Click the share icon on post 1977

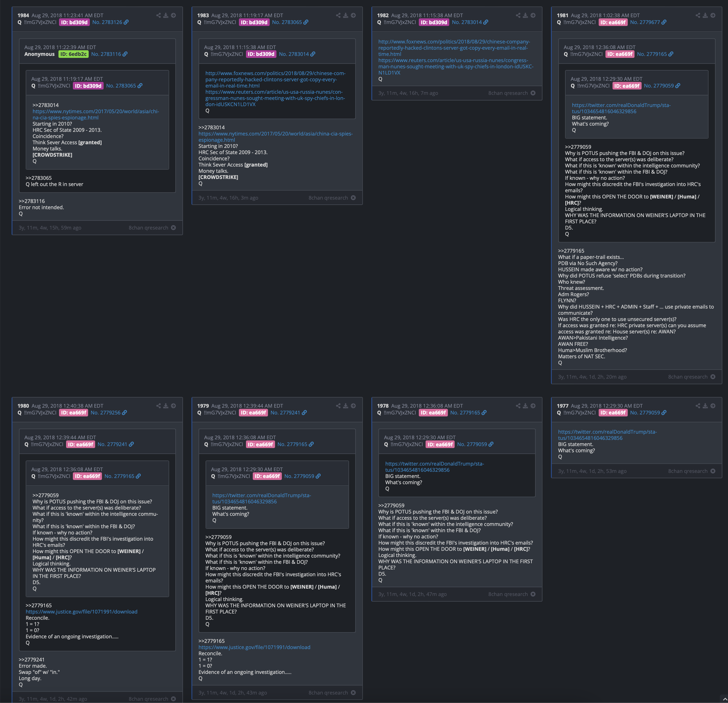point(698,406)
